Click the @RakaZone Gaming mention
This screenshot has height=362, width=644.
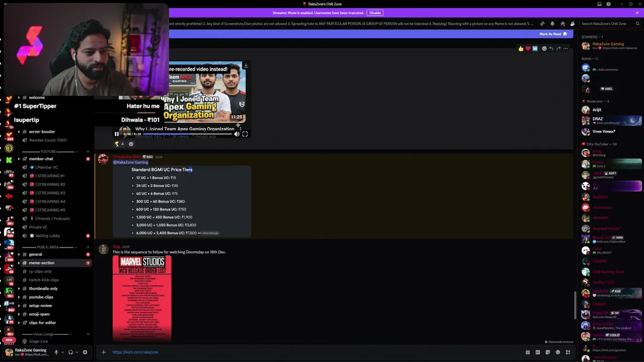coord(130,162)
